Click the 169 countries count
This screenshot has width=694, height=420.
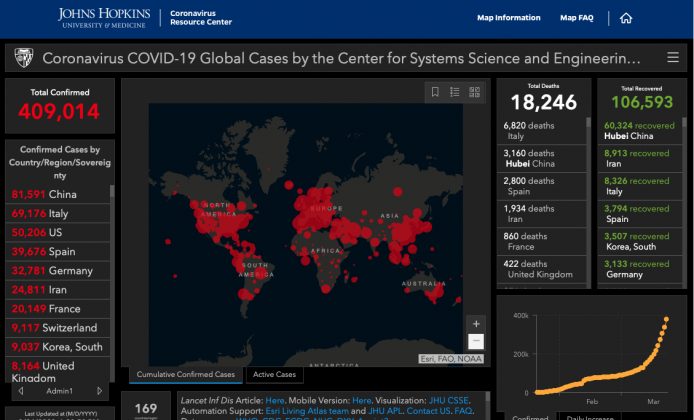coord(146,408)
